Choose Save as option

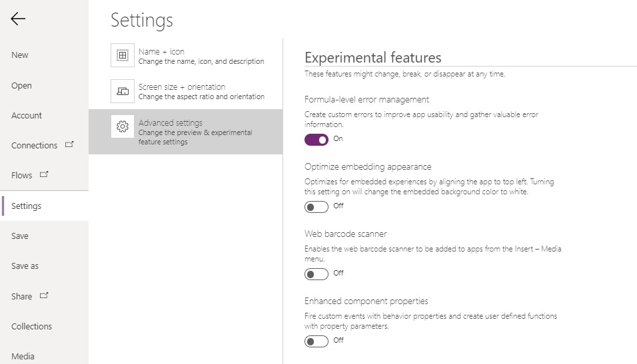(x=44, y=266)
